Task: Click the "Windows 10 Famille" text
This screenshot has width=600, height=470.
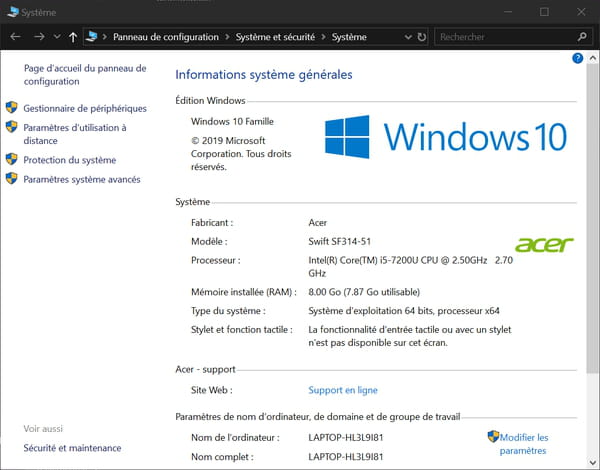Action: [232, 122]
